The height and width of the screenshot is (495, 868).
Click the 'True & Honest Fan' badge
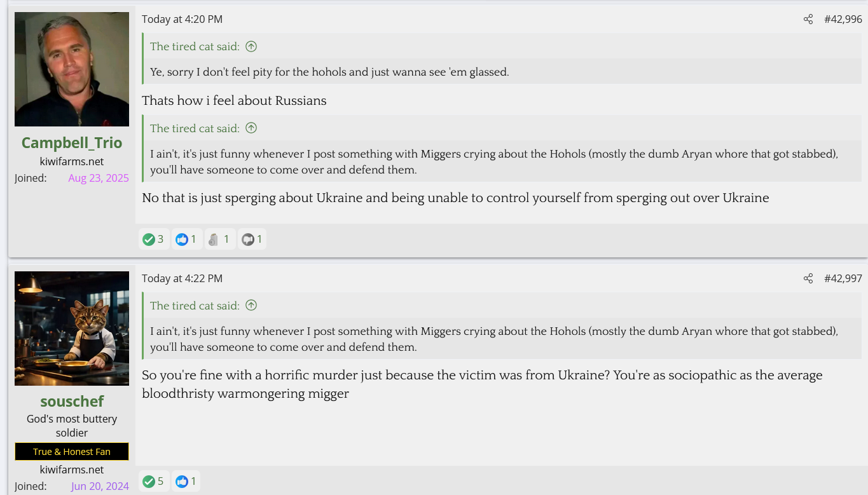pos(72,452)
